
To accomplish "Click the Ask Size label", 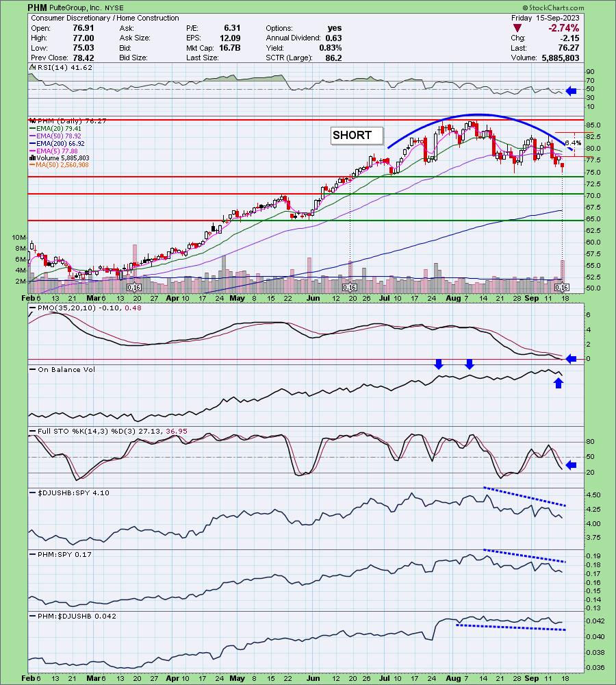I will point(135,38).
